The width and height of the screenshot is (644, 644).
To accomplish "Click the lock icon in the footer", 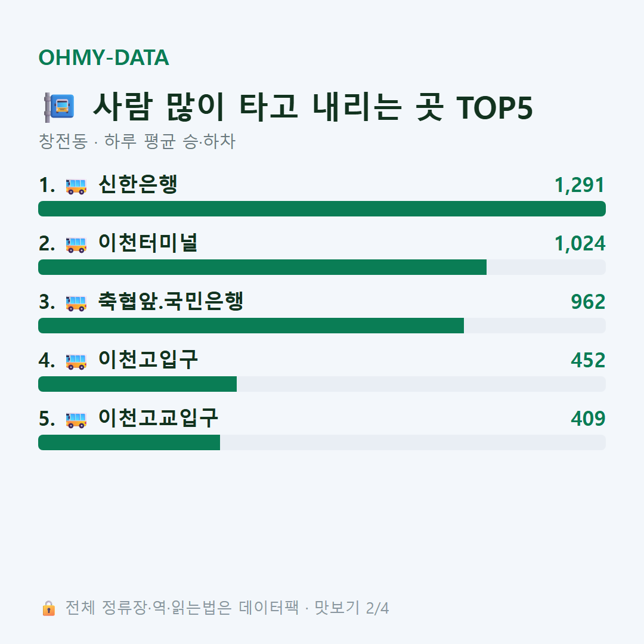I will pos(48,608).
